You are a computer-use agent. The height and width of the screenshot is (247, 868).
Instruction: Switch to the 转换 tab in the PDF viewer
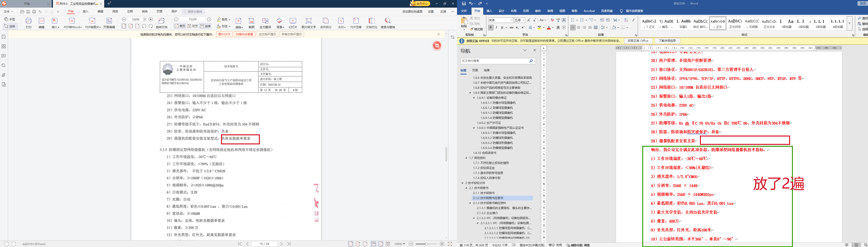[144, 11]
